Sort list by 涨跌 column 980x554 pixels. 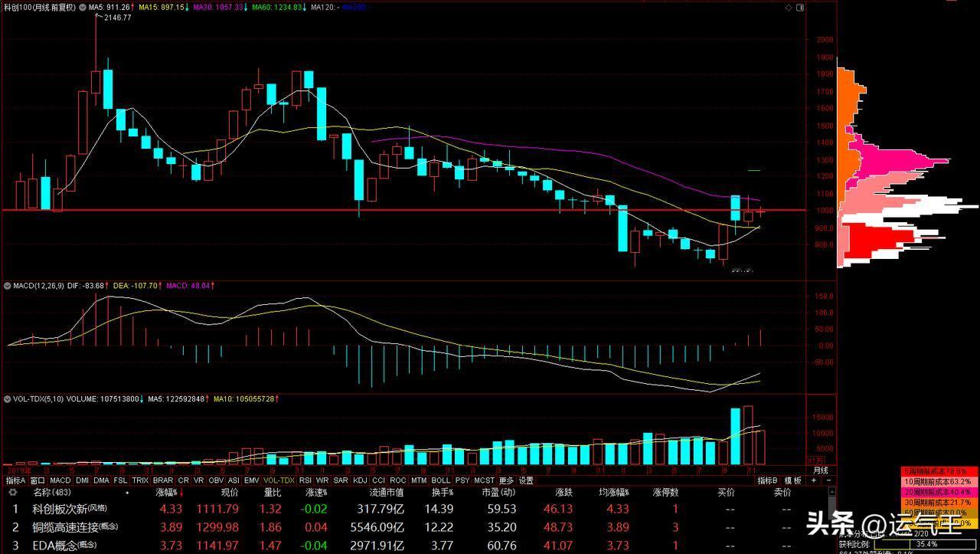pyautogui.click(x=563, y=492)
